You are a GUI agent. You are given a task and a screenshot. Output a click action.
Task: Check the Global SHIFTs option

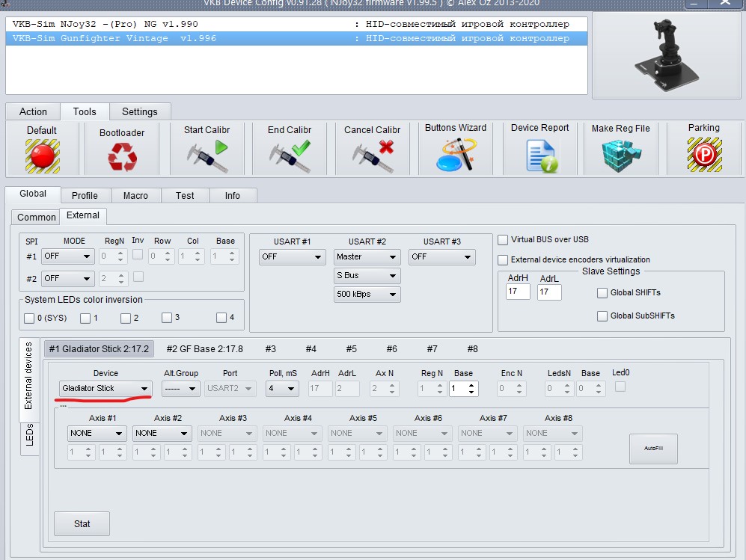click(x=602, y=293)
